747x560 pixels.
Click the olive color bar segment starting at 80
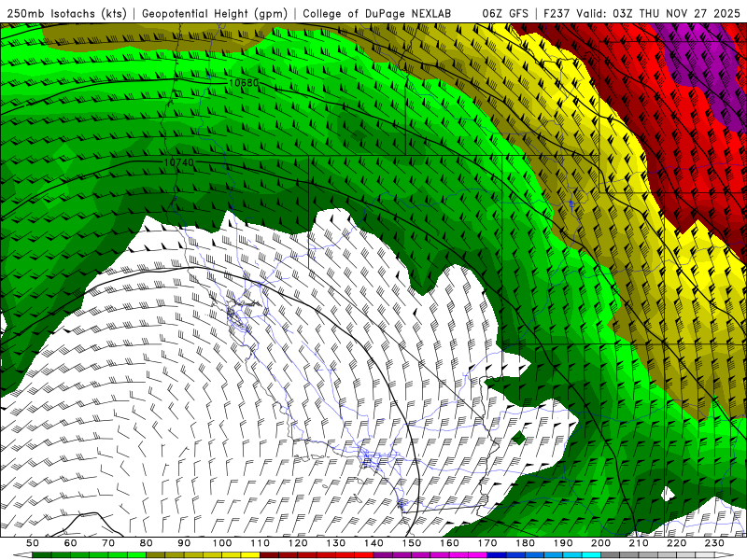pyautogui.click(x=156, y=555)
